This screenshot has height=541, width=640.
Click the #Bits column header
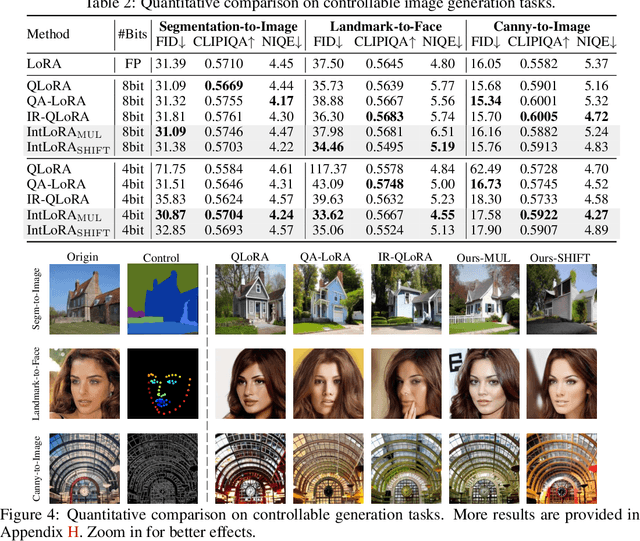coord(133,34)
